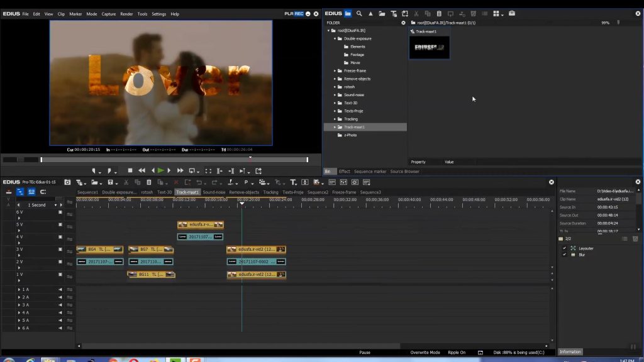
Task: Click the Track-maat1 clip thumbnail in Bin
Action: coord(429,47)
